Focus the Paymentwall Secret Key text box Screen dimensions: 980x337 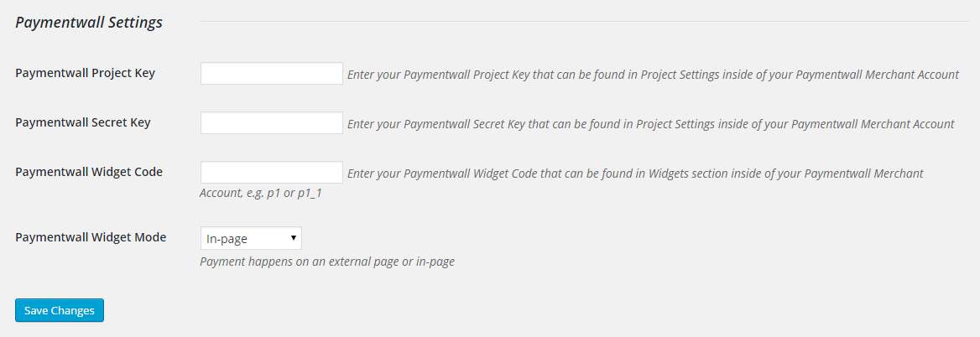(271, 123)
